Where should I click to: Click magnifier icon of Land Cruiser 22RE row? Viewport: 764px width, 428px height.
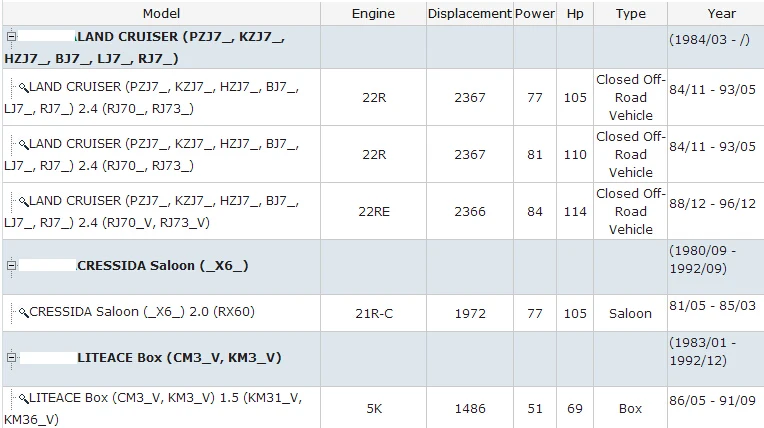tap(23, 202)
